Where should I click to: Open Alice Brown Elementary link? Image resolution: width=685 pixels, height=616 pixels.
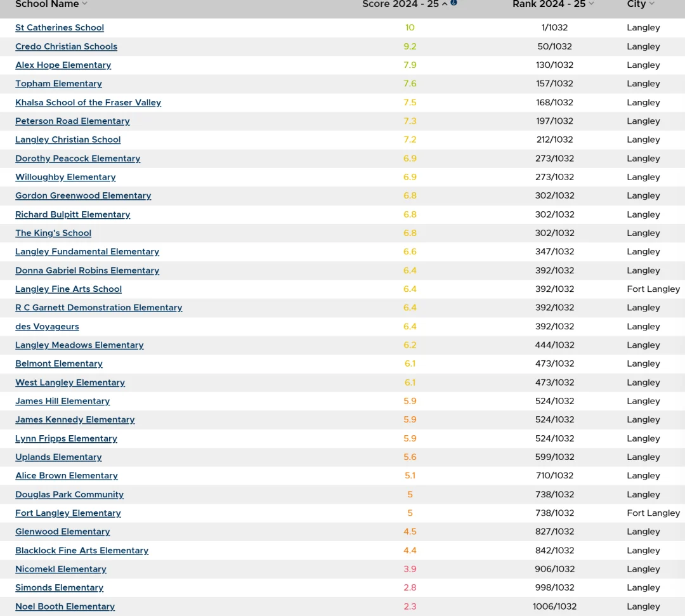pyautogui.click(x=67, y=475)
